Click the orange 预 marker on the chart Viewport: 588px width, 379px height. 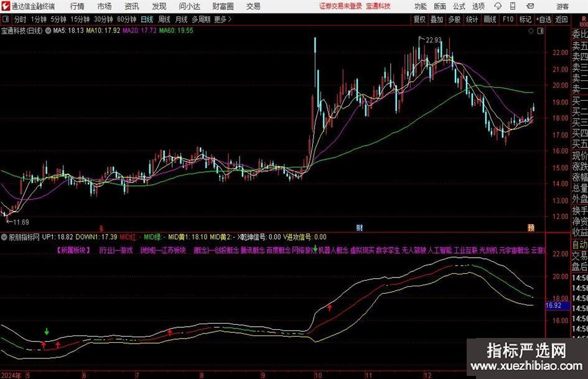pos(531,227)
